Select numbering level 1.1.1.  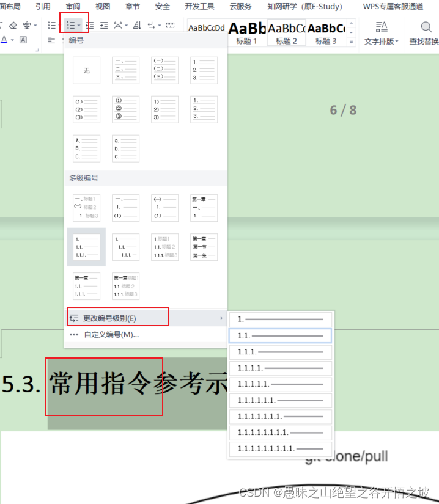(280, 352)
